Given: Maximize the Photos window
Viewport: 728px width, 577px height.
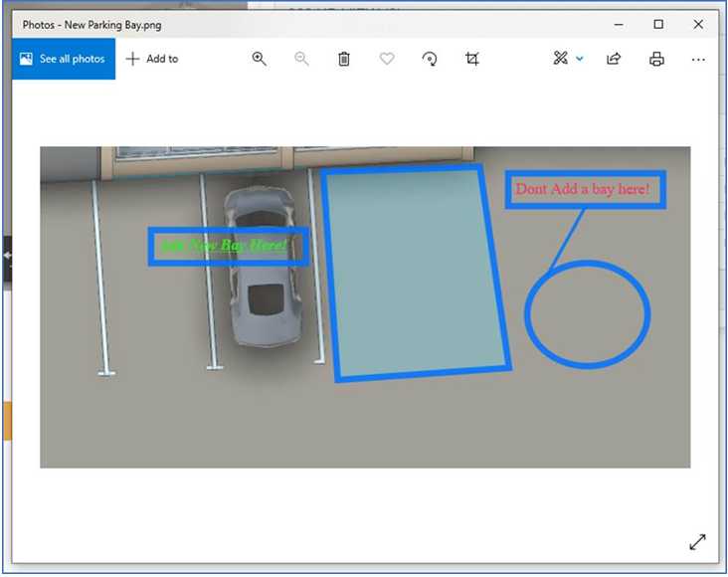Looking at the screenshot, I should tap(658, 24).
